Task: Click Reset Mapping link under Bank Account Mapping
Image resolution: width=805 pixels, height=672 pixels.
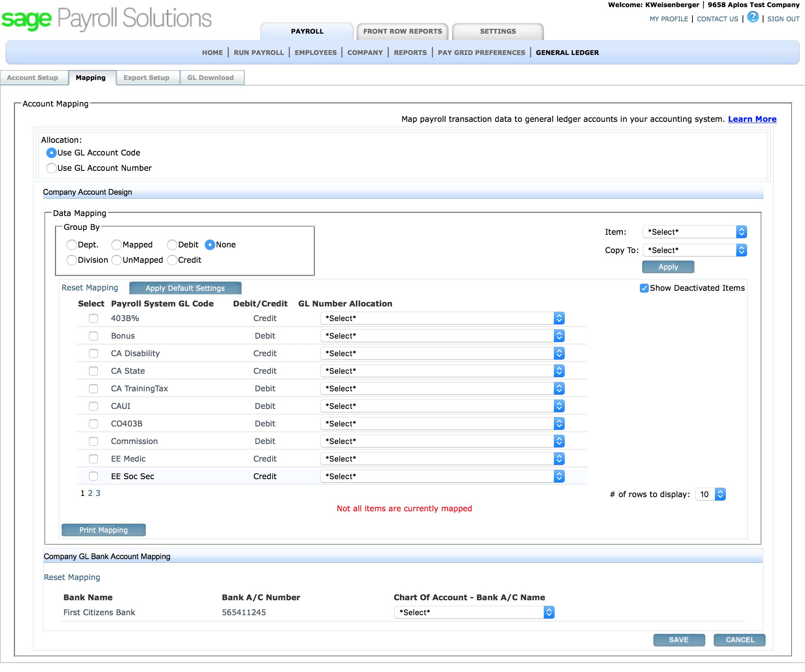Action: [x=72, y=578]
